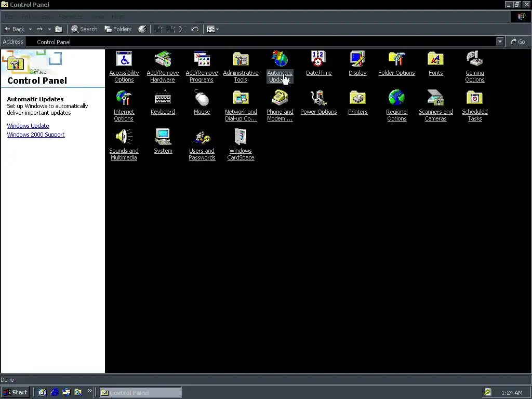Click the Windows flag throbber icon
The image size is (532, 399).
(x=522, y=16)
